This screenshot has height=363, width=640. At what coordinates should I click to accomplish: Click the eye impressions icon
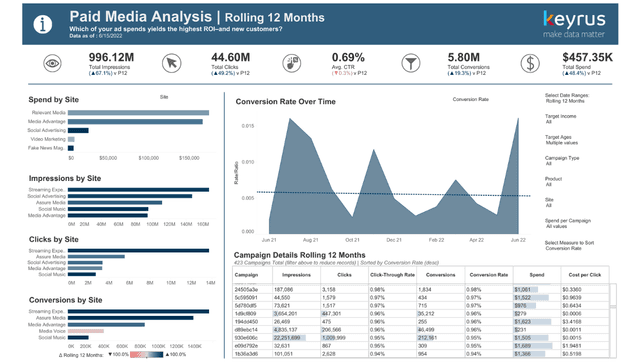coord(52,63)
